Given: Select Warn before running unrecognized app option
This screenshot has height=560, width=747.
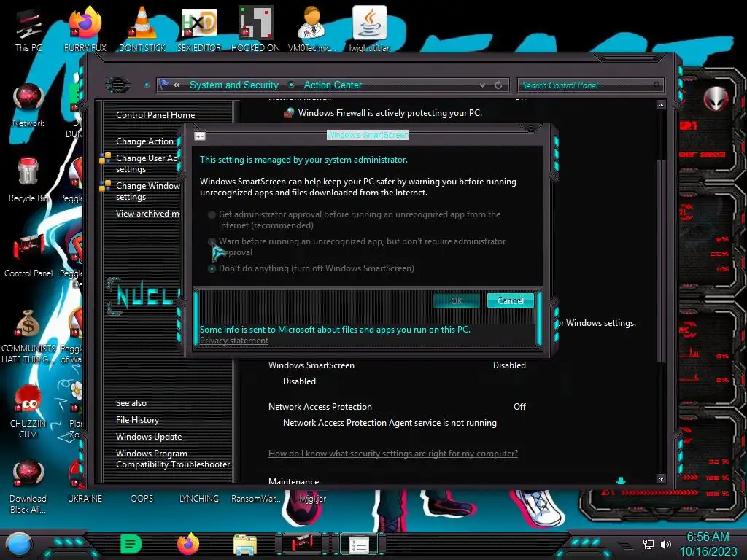Looking at the screenshot, I should point(212,242).
